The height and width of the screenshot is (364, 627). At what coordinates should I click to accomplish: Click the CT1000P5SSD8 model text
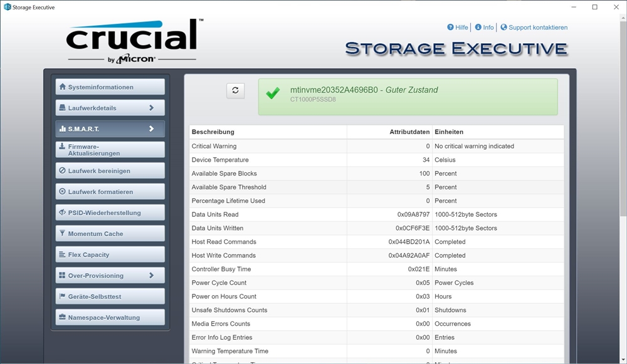(313, 100)
